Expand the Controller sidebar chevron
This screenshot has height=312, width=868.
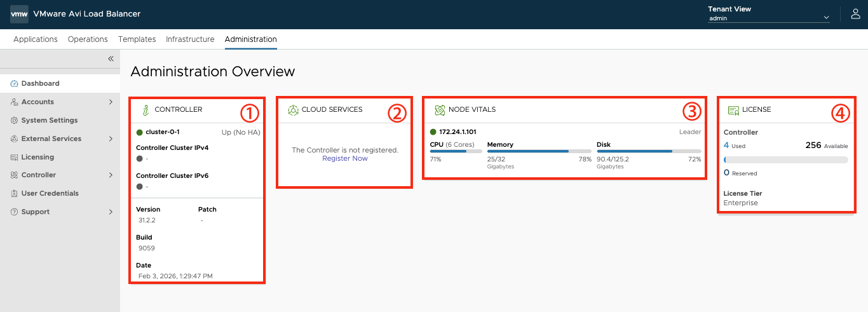point(111,175)
